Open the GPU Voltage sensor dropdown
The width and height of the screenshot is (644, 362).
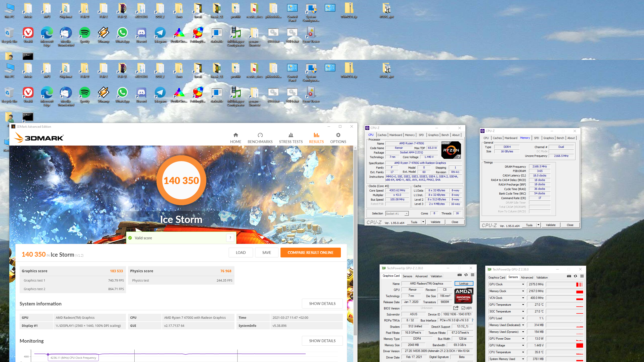[523, 345]
